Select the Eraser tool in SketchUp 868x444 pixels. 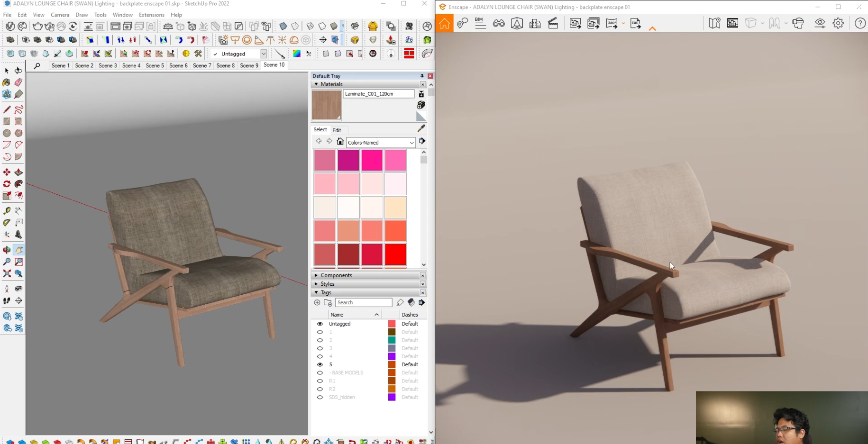point(18,82)
